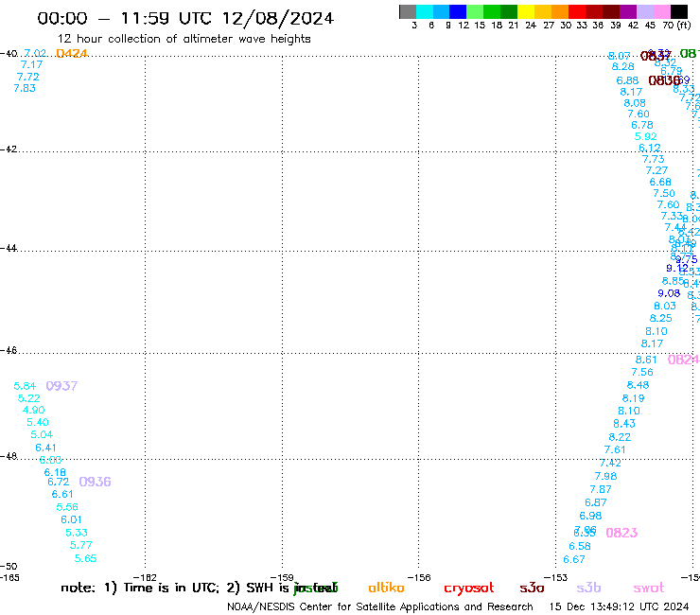
Task: Select the '7.50' wave height value
Action: point(664,193)
